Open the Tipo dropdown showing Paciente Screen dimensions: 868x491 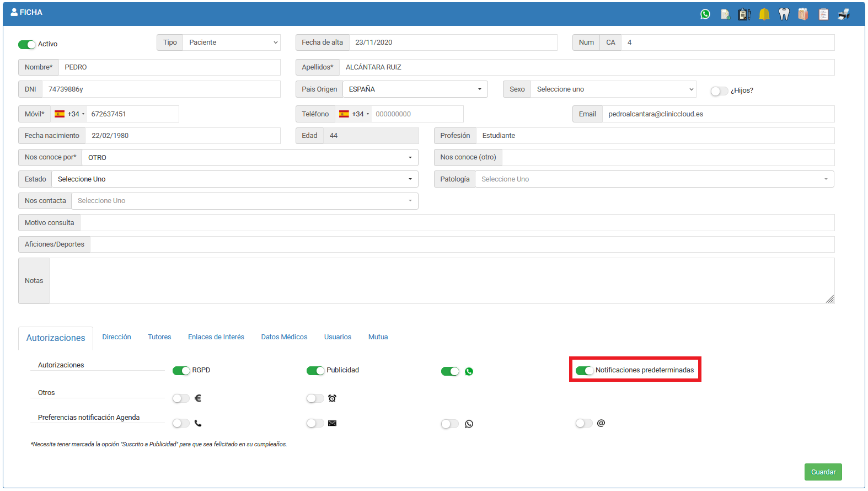[232, 42]
